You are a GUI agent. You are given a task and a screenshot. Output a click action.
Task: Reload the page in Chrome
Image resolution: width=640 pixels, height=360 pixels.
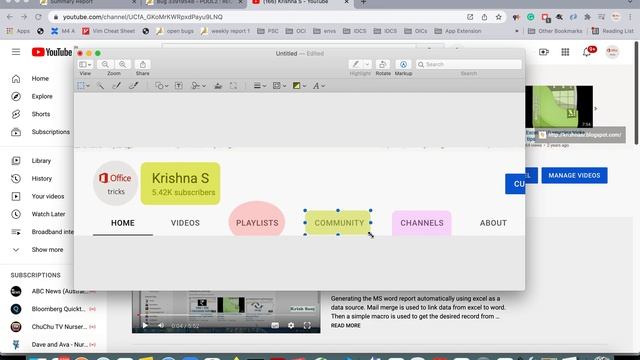(38, 17)
